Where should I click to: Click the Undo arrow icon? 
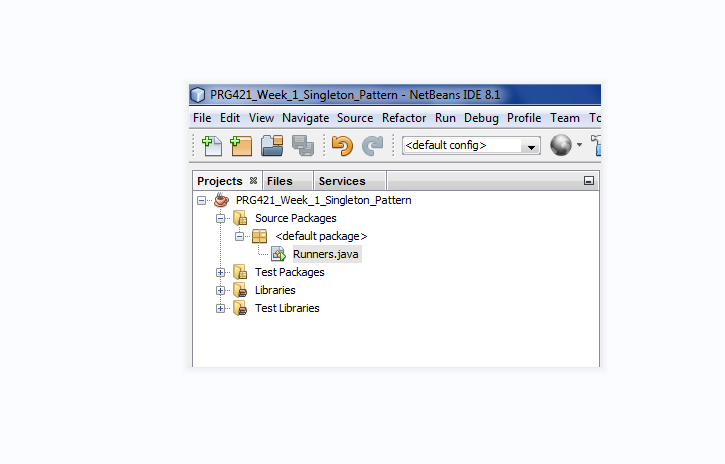[x=342, y=146]
